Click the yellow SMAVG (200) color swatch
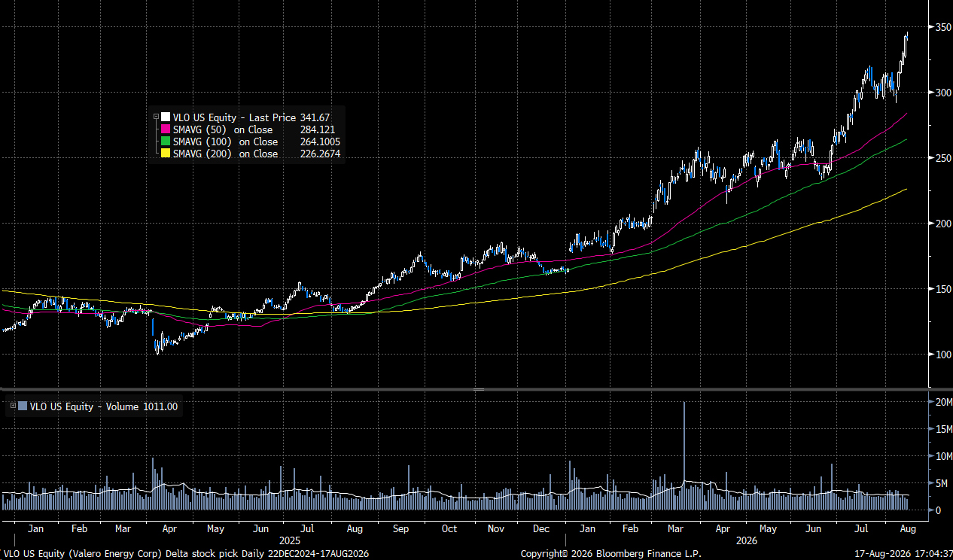Viewport: 953px width, 560px height. (x=166, y=154)
